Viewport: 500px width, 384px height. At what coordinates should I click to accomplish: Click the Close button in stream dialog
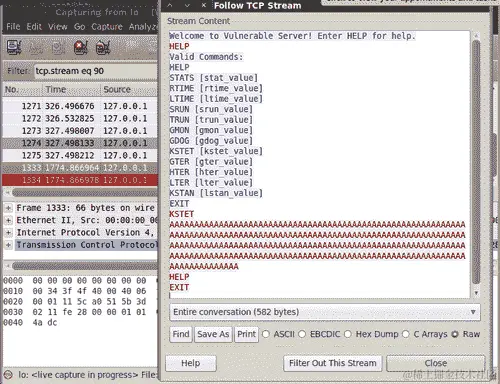pos(436,363)
